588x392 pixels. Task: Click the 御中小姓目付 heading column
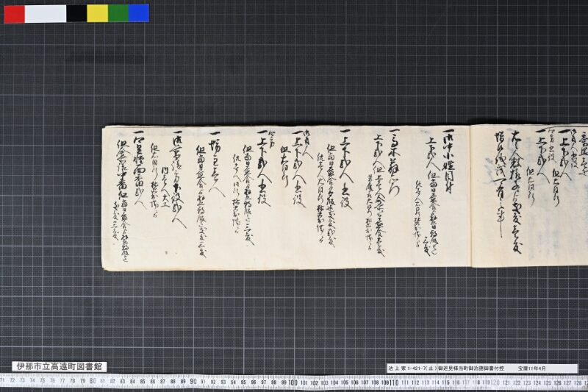pyautogui.click(x=449, y=161)
